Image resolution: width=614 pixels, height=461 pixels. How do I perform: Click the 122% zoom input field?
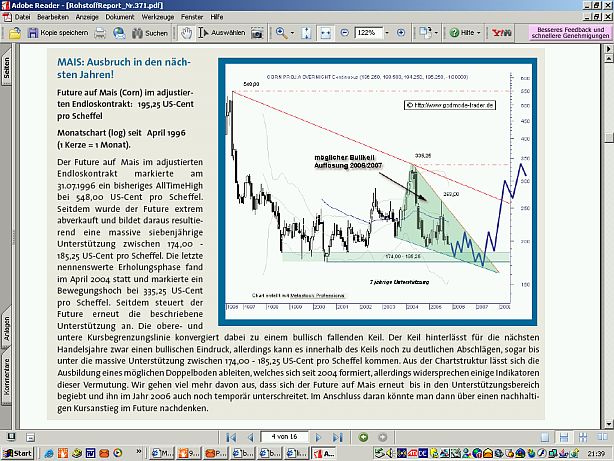click(x=368, y=33)
